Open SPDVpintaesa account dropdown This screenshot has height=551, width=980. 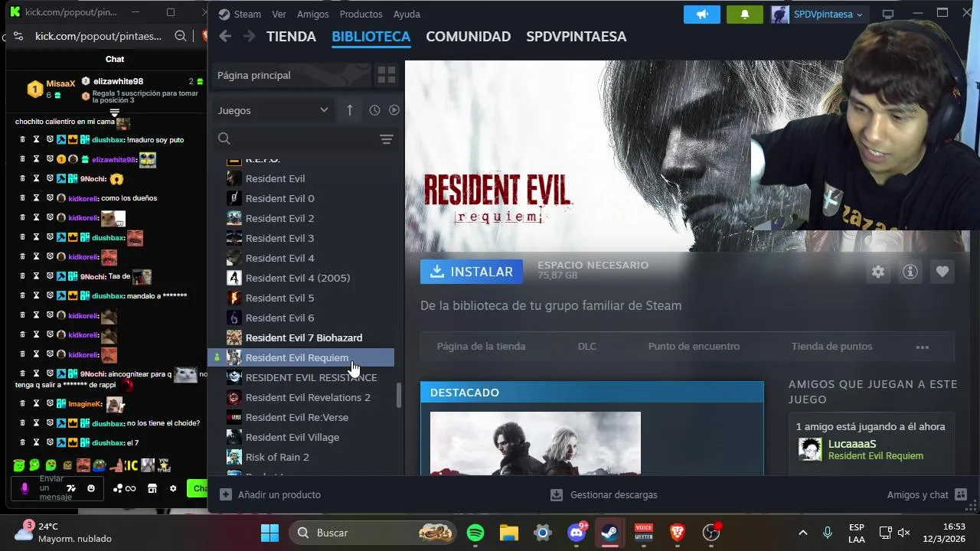click(x=818, y=14)
